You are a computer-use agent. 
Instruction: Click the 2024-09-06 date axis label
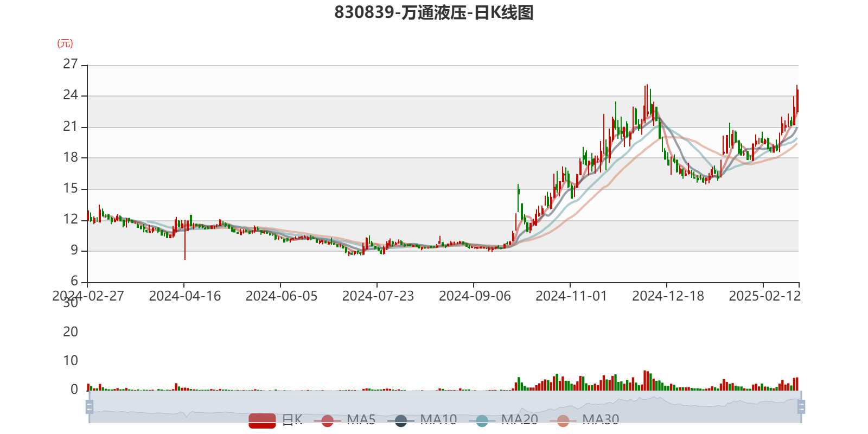(x=475, y=296)
